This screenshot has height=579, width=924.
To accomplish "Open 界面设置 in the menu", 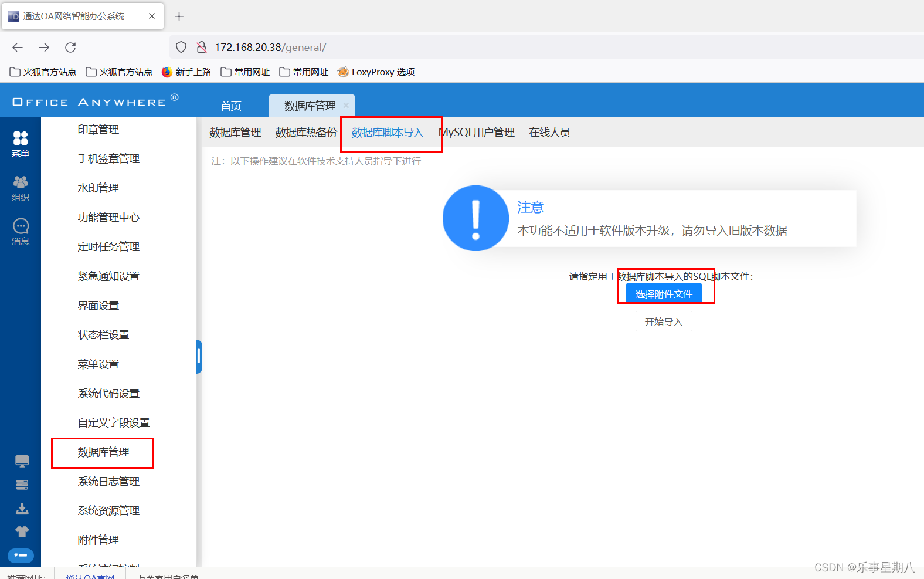I will click(98, 306).
